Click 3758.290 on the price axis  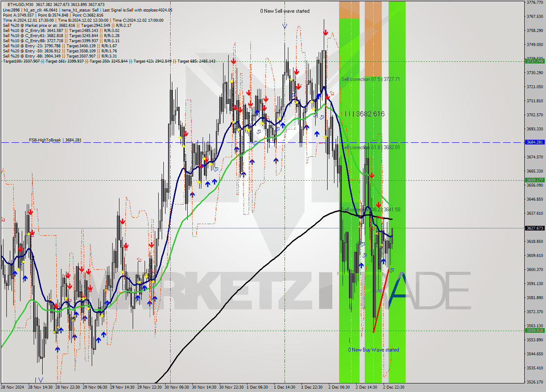tap(535, 31)
